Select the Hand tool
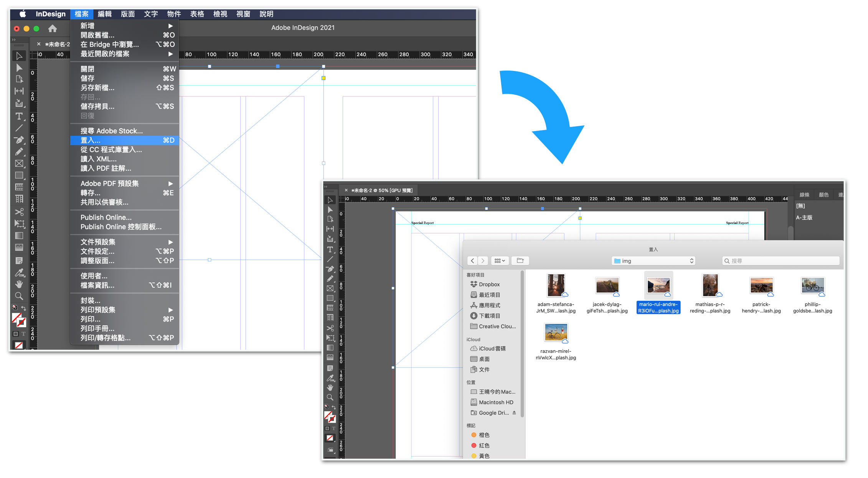Screen dimensions: 868x478 (x=19, y=284)
